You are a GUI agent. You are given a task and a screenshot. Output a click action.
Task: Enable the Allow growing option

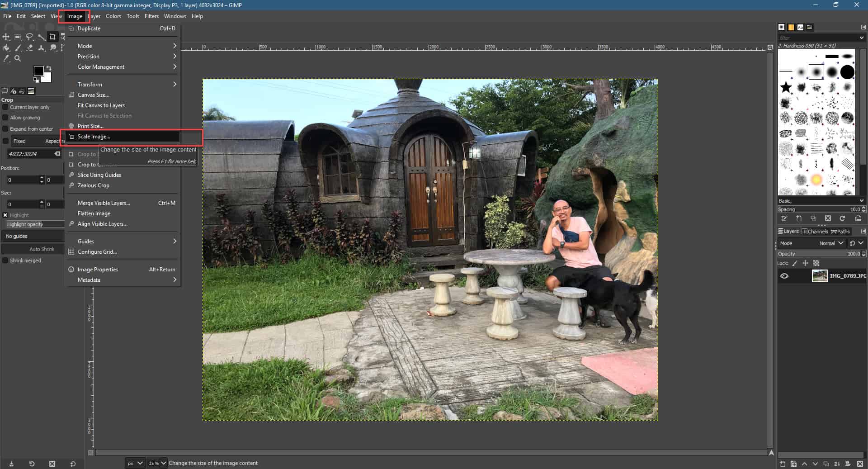coord(5,118)
